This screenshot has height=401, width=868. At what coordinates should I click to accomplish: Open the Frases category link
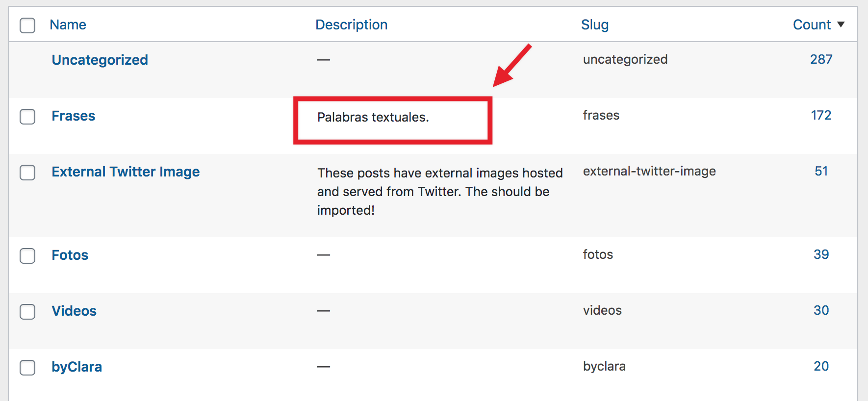[73, 116]
